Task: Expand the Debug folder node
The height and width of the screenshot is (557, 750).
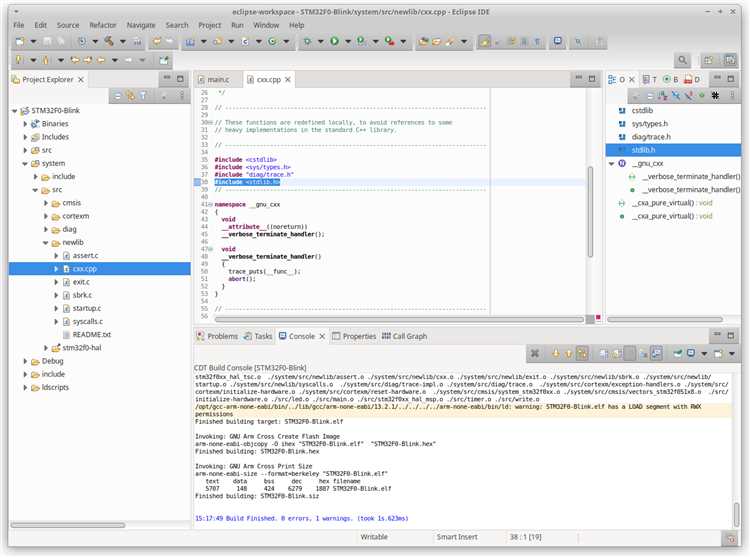Action: 25,361
